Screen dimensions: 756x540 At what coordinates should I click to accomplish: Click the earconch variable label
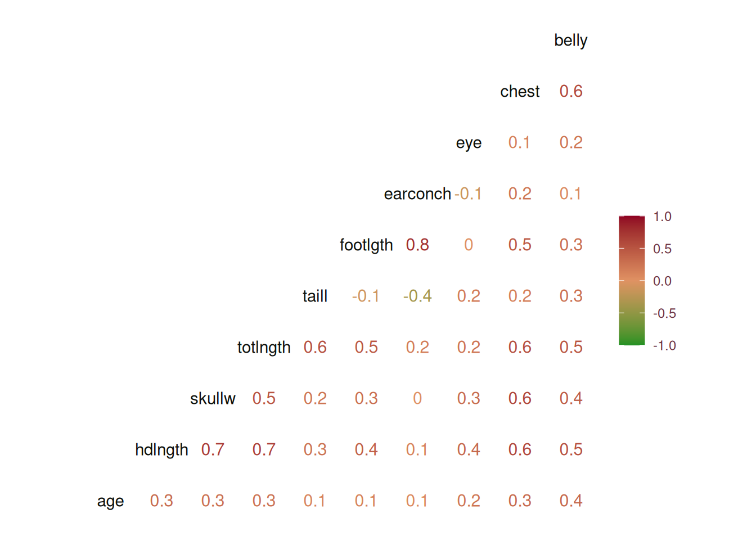pyautogui.click(x=417, y=193)
